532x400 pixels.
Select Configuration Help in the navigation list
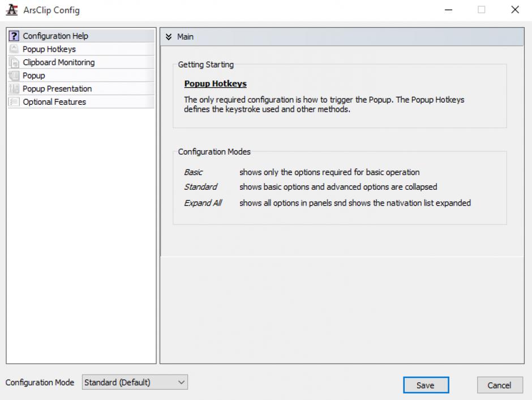point(81,36)
